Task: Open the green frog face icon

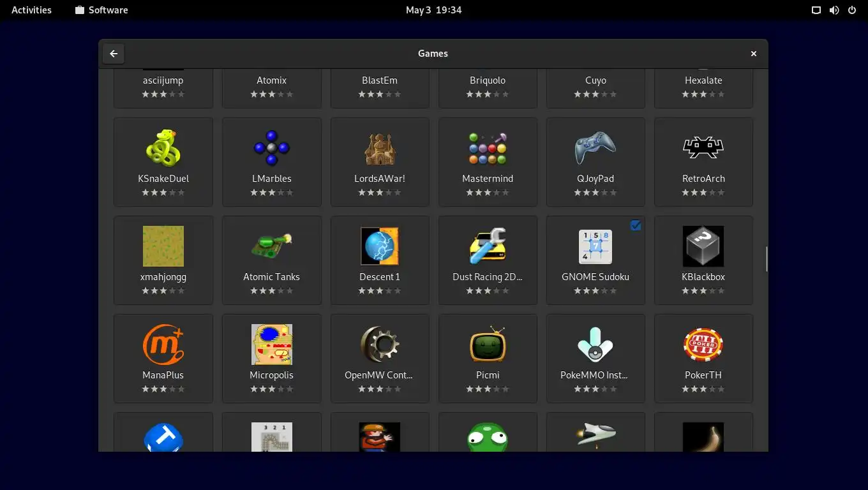Action: coord(488,437)
